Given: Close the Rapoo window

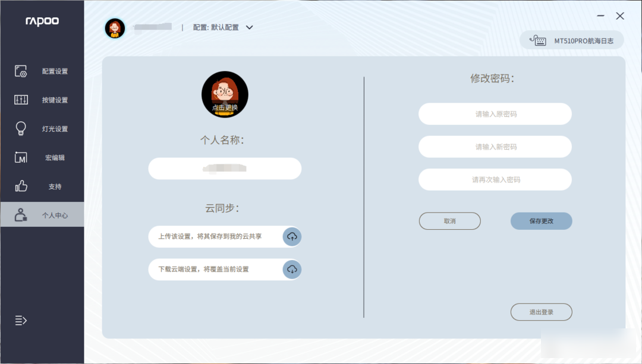Looking at the screenshot, I should point(620,15).
